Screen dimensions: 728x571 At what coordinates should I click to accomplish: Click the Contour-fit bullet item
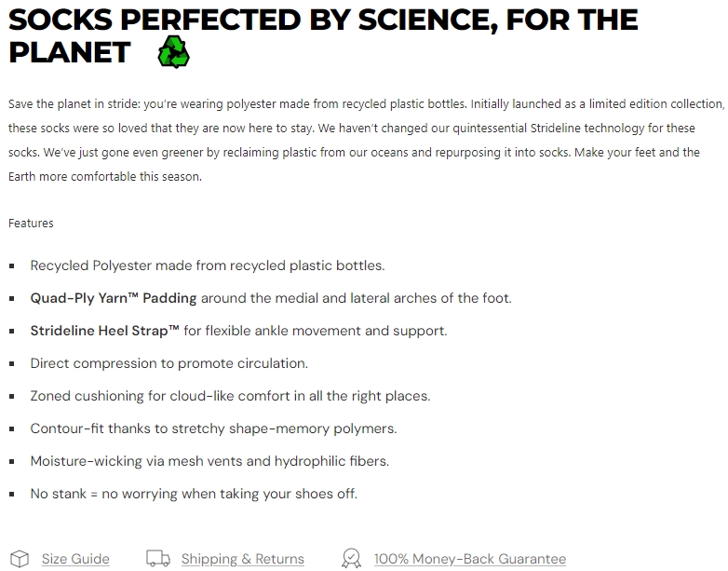click(213, 428)
